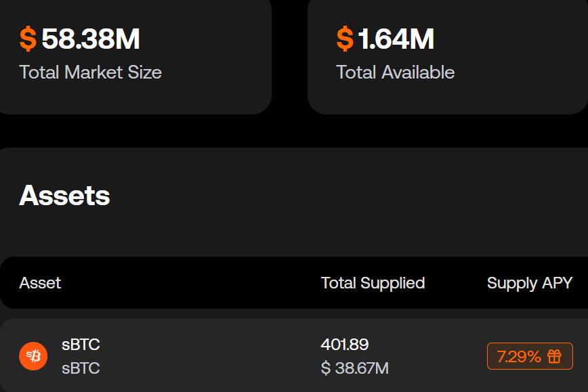This screenshot has width=588, height=392.
Task: Open the 7.29% supply APY badge
Action: 530,356
